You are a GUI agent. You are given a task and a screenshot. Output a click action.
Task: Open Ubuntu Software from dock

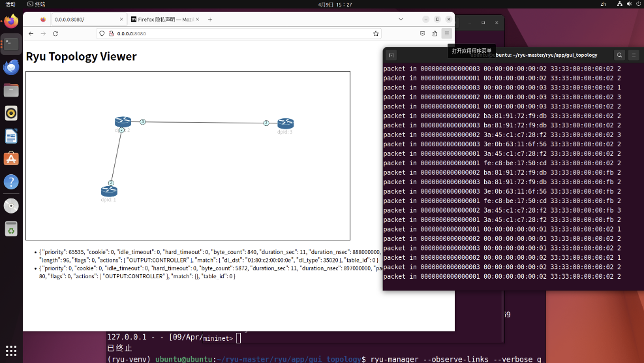coord(11,159)
